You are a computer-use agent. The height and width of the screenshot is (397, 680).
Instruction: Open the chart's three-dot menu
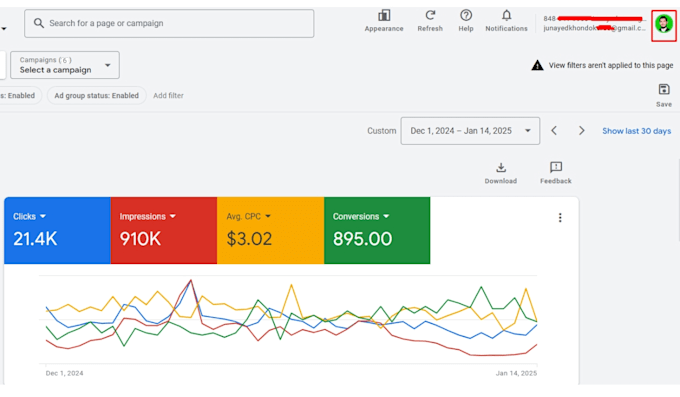[560, 218]
